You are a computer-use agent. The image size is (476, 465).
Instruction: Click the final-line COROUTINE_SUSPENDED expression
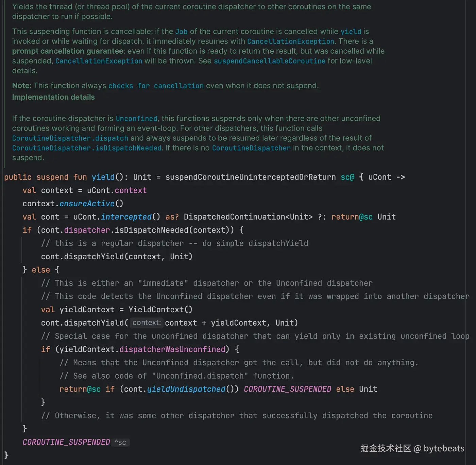(x=66, y=442)
